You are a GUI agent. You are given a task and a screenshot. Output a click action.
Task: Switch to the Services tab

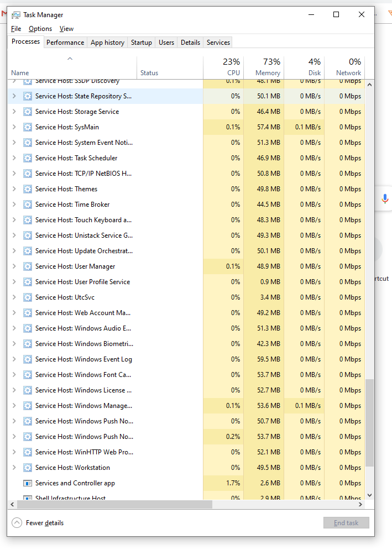tap(218, 43)
